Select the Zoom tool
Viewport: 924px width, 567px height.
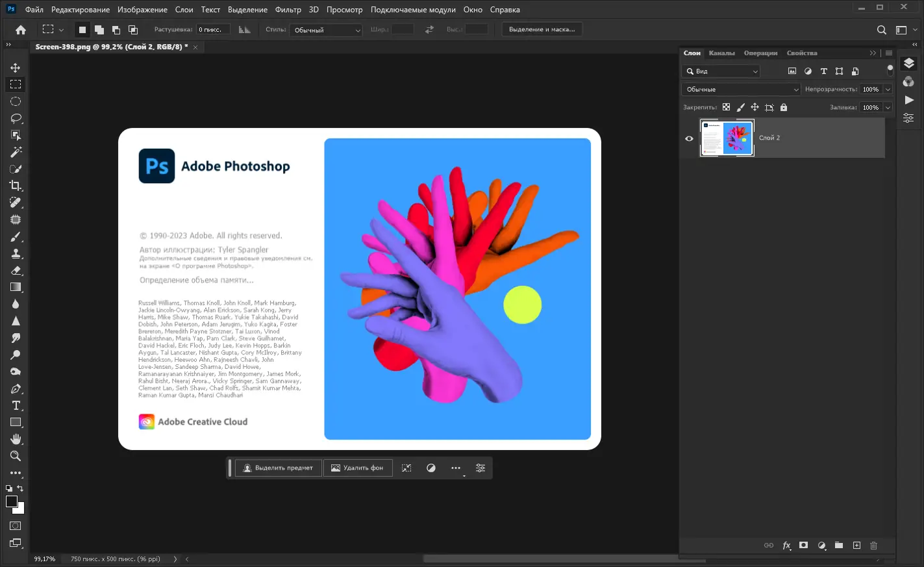pos(16,456)
